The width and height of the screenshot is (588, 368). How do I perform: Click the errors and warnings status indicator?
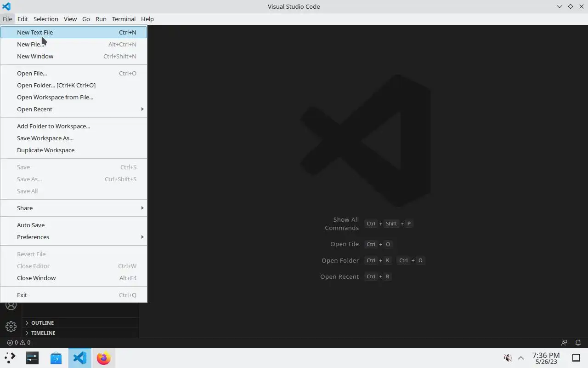(19, 343)
